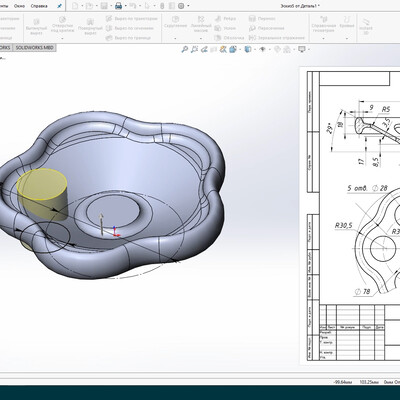Screen dimensions: 400x400
Task: Select Вытянутый вырез (Extruded Cut) tool
Action: point(36,27)
